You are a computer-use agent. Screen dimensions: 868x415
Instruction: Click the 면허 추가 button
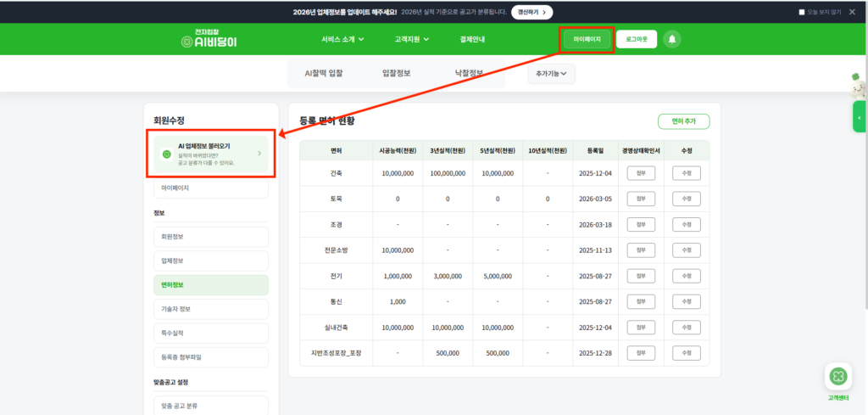coord(684,121)
